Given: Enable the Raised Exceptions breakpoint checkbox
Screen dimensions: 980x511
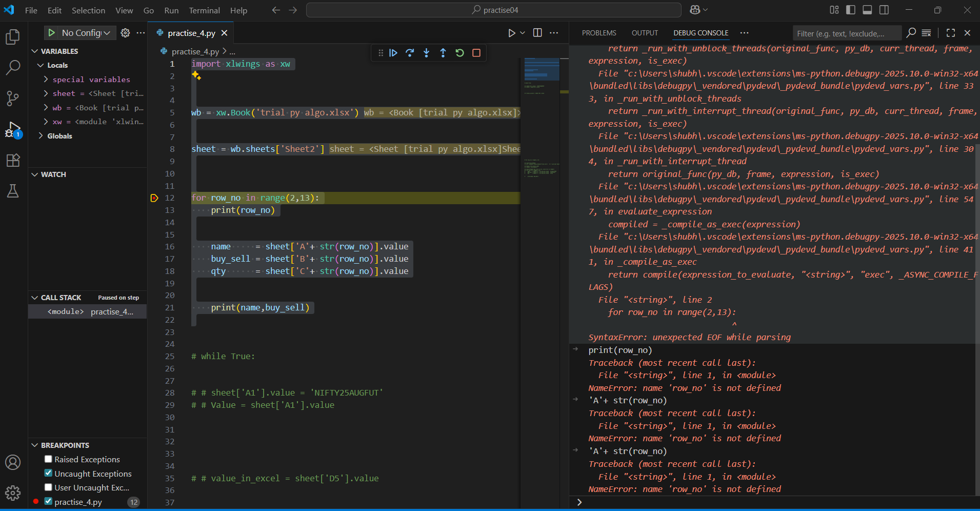Looking at the screenshot, I should [x=48, y=459].
